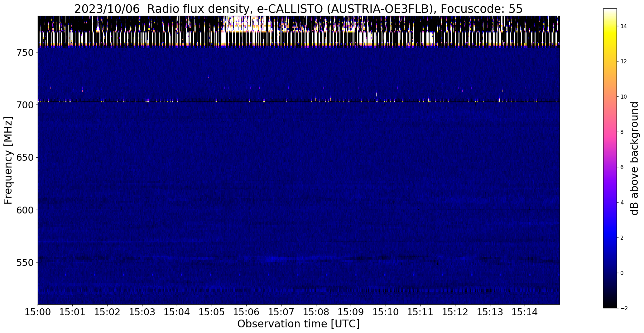Click the colorbar tick label 12

624,61
